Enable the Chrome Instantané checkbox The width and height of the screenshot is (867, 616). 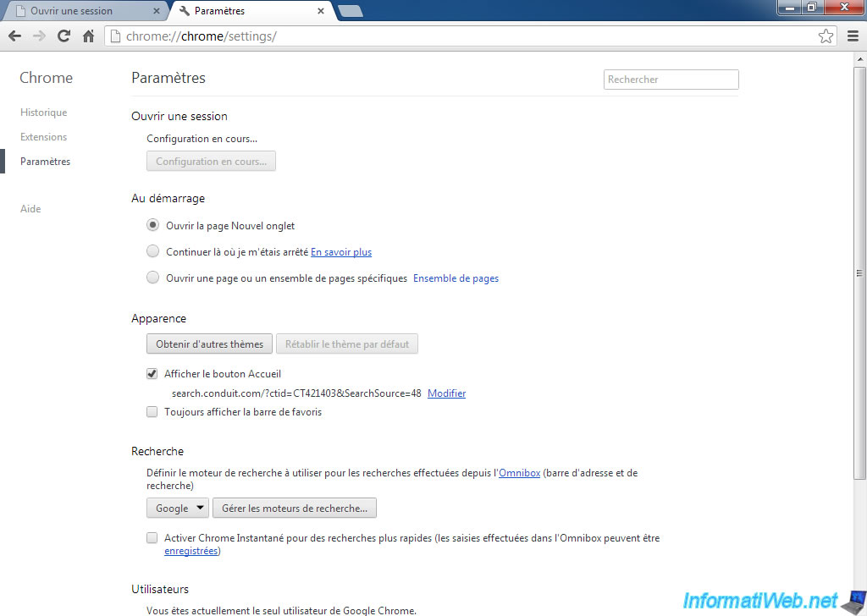(x=152, y=538)
